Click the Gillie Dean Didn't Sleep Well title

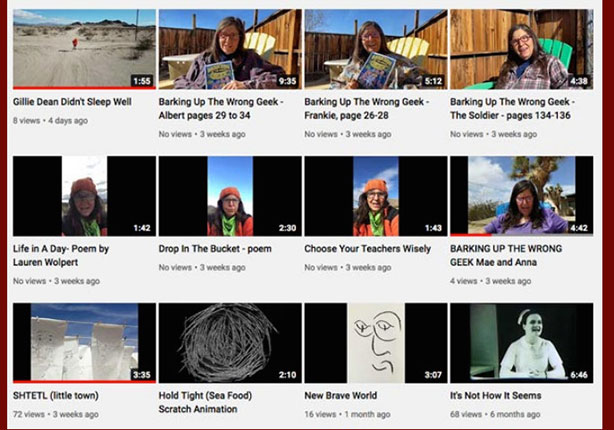[x=70, y=102]
